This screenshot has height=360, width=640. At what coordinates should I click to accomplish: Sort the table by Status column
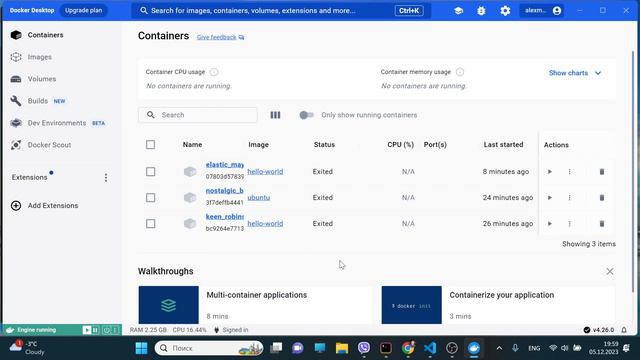[324, 145]
